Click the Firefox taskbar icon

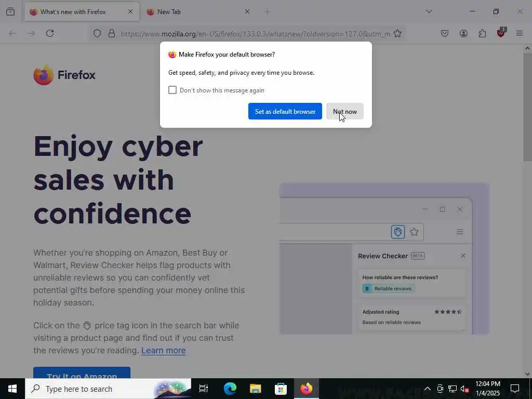(306, 389)
